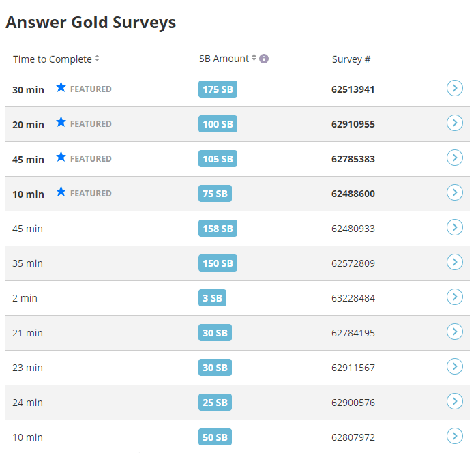Viewport: 476px width, 453px height.
Task: Open survey 62513941 using its arrow icon
Action: pyautogui.click(x=454, y=88)
